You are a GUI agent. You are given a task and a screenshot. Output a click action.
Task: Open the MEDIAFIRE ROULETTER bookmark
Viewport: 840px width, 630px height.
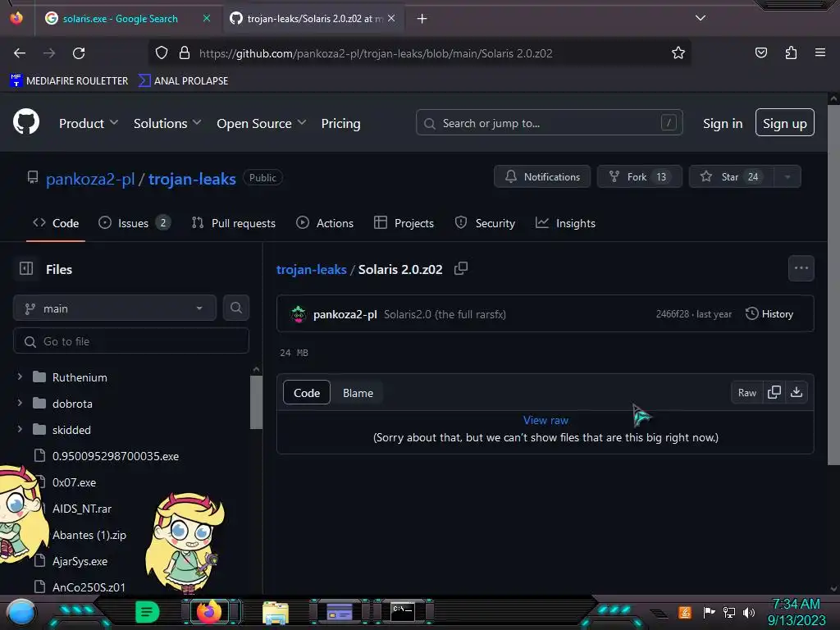point(69,80)
